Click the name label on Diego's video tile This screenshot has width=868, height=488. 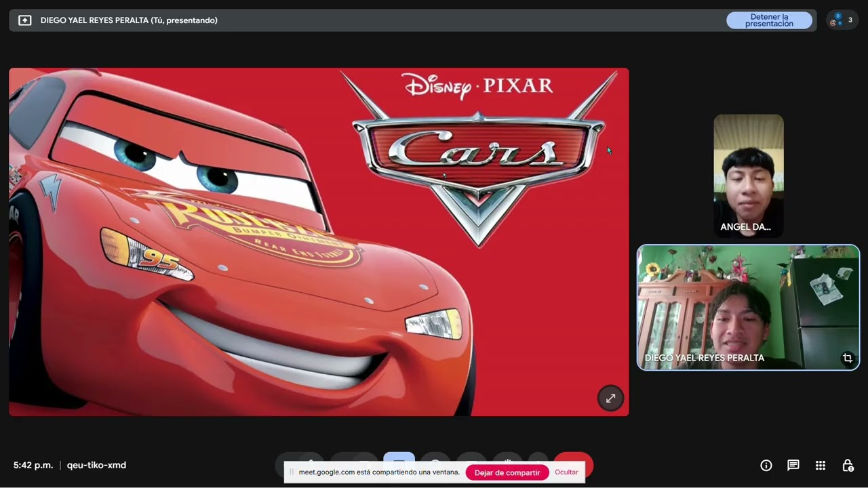click(705, 358)
